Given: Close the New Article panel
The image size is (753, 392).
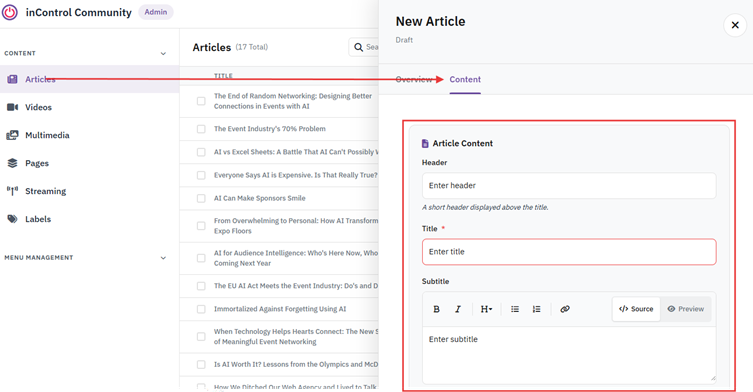Looking at the screenshot, I should [x=735, y=25].
